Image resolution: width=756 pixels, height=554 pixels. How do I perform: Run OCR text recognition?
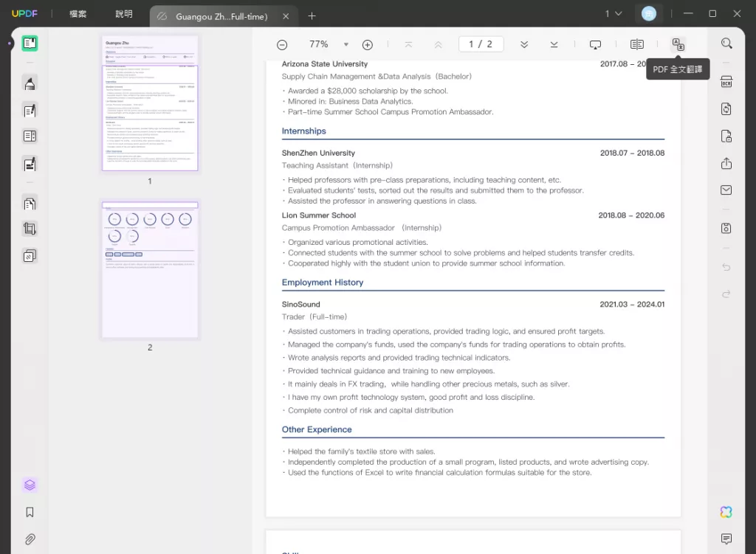[726, 82]
